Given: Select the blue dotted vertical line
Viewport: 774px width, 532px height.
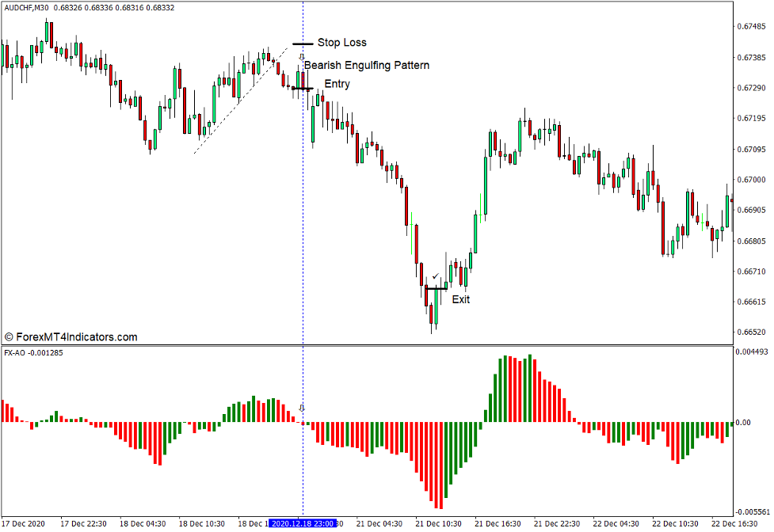Looking at the screenshot, I should click(303, 198).
